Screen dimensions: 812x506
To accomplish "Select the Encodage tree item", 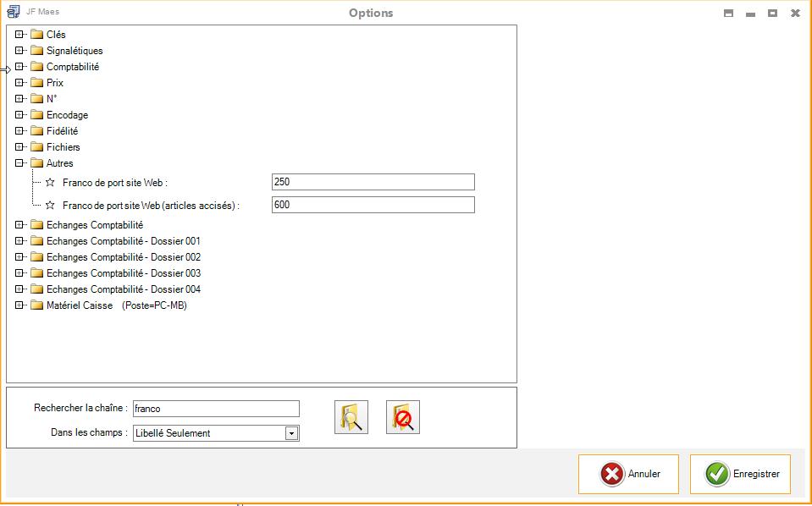I will [x=67, y=115].
